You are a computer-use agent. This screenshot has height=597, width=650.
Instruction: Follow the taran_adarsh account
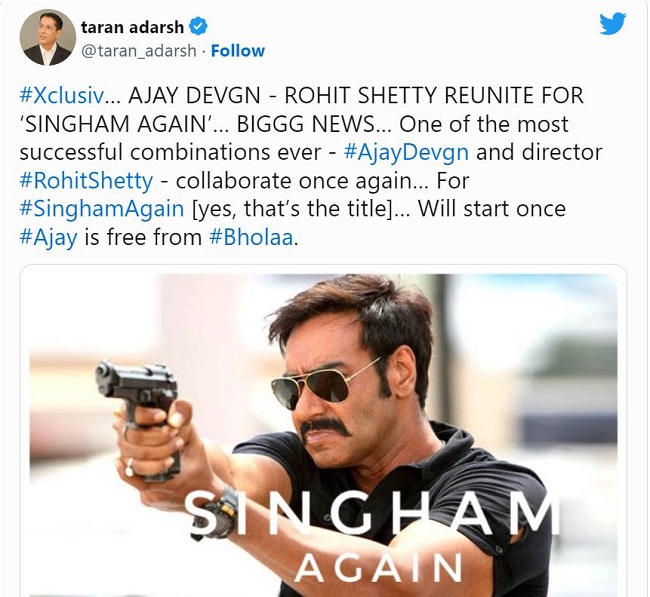(238, 51)
